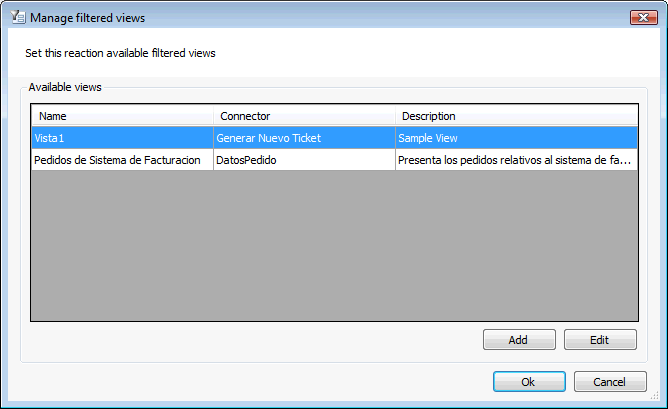Click the Manage filtered views title text

(x=87, y=18)
